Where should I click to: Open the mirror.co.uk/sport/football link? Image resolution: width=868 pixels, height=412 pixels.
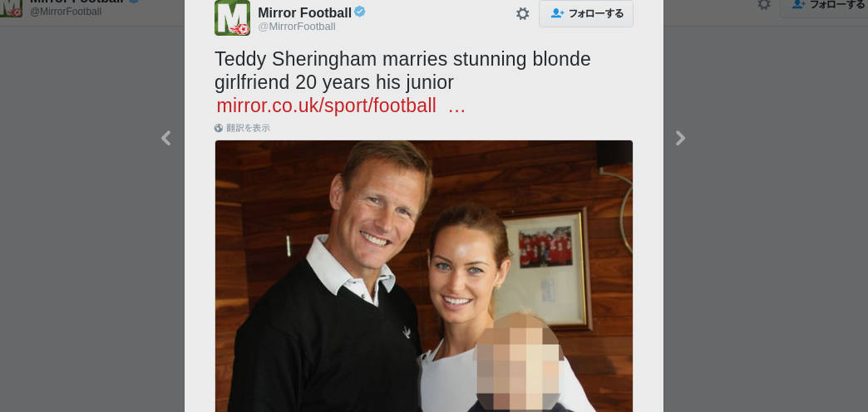point(326,105)
